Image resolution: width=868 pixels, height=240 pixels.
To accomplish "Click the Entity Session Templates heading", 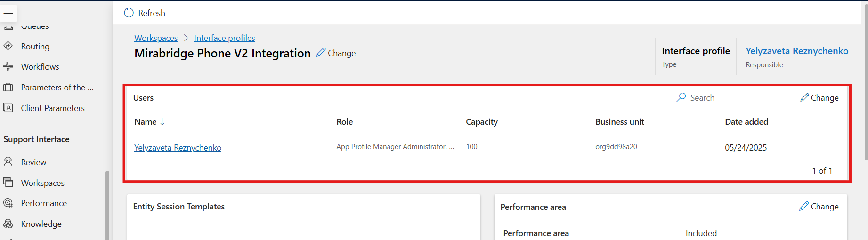I will [x=179, y=206].
